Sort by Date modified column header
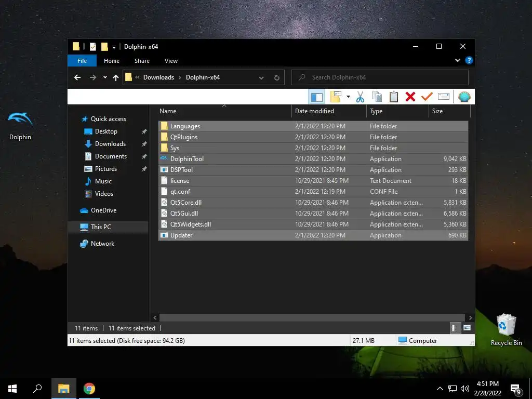 pyautogui.click(x=329, y=111)
